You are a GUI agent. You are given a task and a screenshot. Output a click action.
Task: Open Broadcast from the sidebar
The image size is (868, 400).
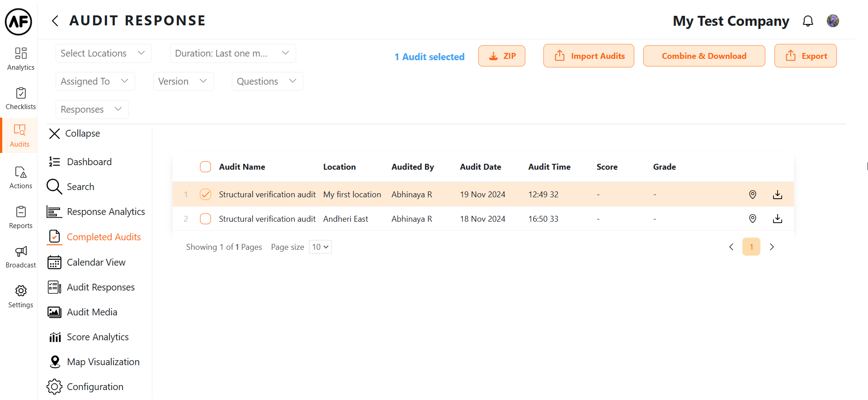pos(21,257)
